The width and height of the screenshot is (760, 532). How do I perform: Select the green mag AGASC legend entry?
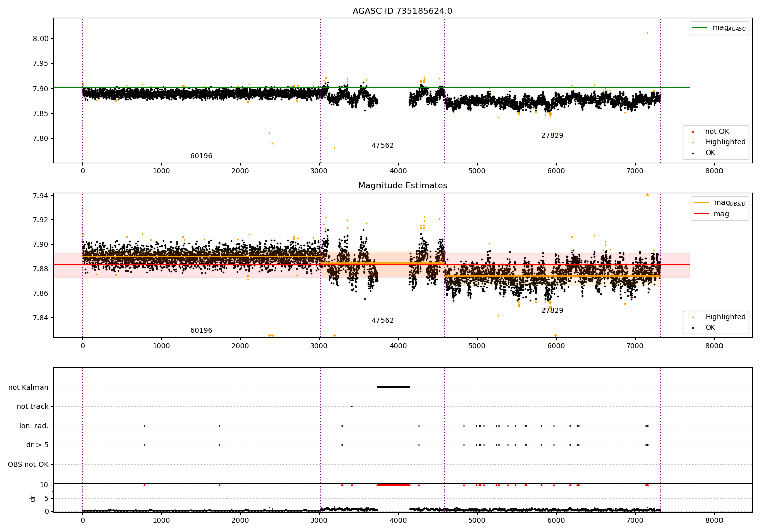coord(719,28)
